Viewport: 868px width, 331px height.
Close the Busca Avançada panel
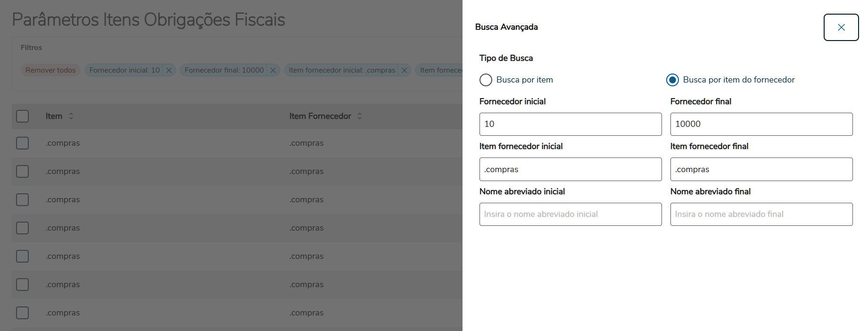[x=841, y=27]
